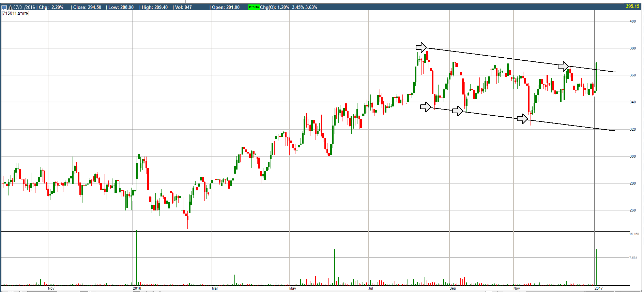Image resolution: width=644 pixels, height=292 pixels.
Task: Click the Close: 294.50 header value
Action: click(x=87, y=7)
